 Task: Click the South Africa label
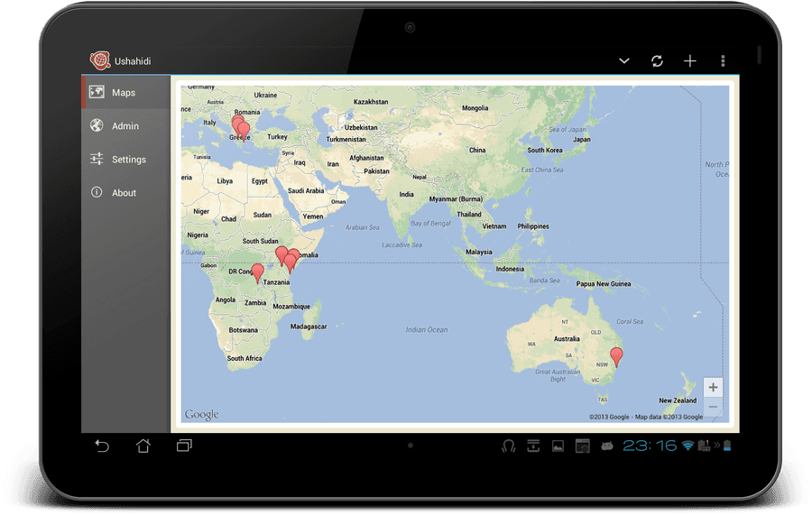point(245,358)
